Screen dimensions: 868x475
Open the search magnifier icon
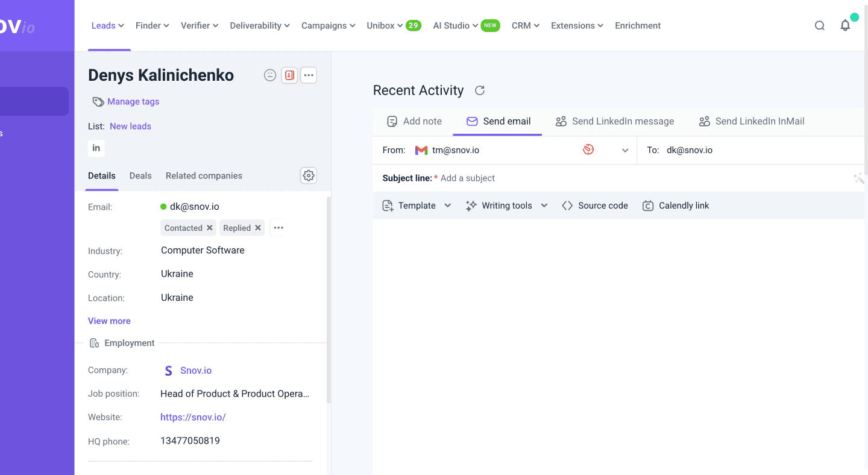click(819, 25)
